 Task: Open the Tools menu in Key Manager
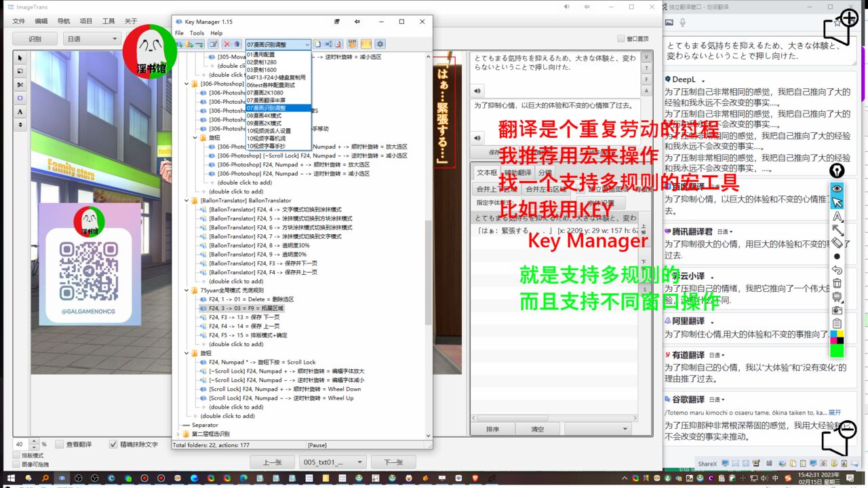[x=197, y=33]
